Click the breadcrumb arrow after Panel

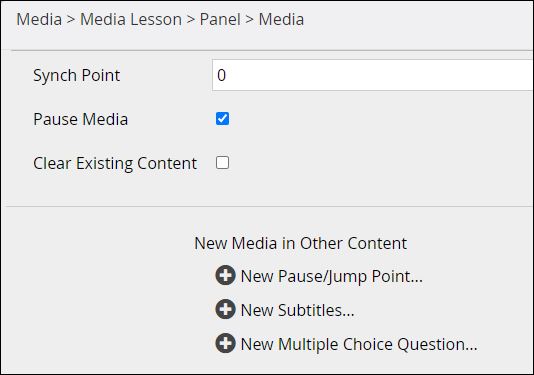(250, 19)
